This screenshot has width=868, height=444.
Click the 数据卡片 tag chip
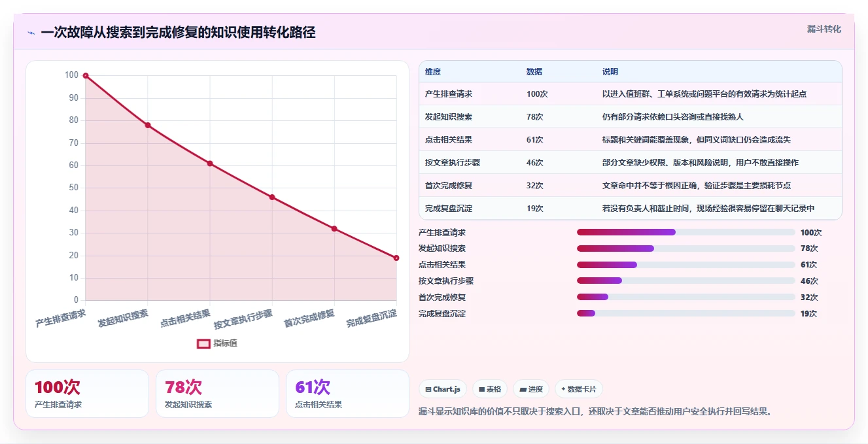(578, 389)
